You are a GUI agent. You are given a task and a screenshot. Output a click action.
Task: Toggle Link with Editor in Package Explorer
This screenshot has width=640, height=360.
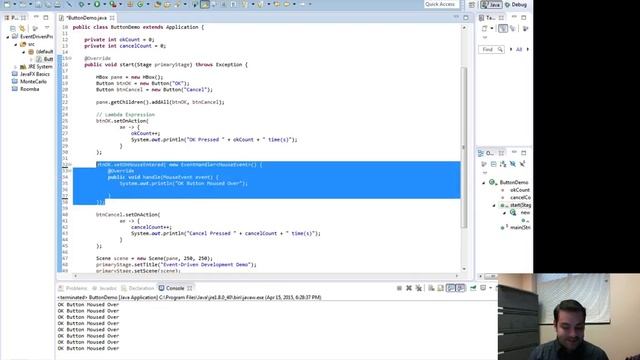pyautogui.click(x=22, y=28)
